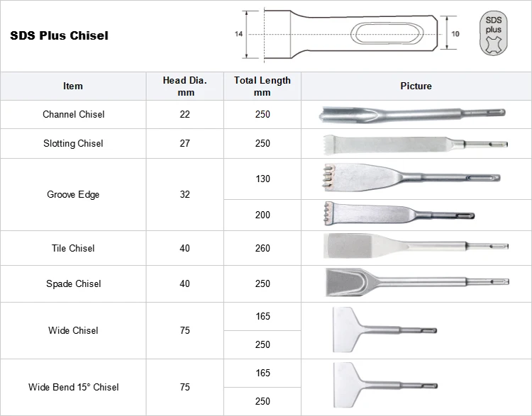Click the Wide Chisel picture

pos(384,330)
